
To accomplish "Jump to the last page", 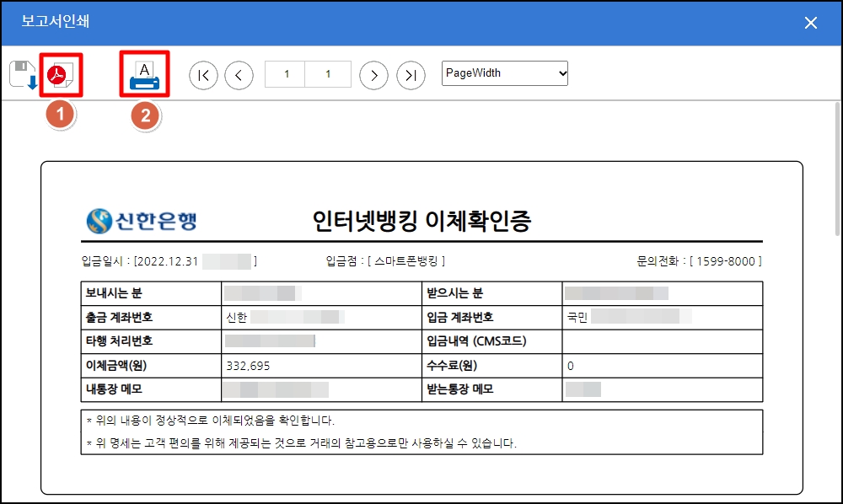I will point(411,74).
